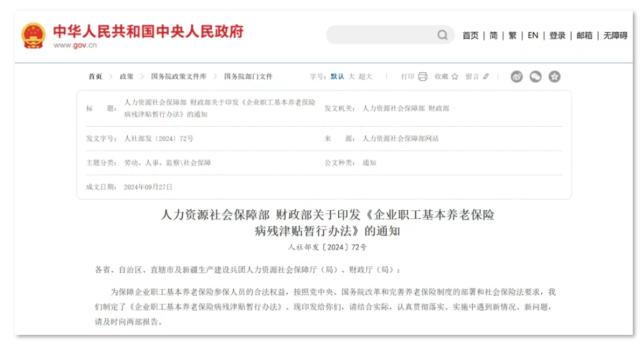
Task: Open the 邮箱 mailbox link
Action: tap(584, 36)
